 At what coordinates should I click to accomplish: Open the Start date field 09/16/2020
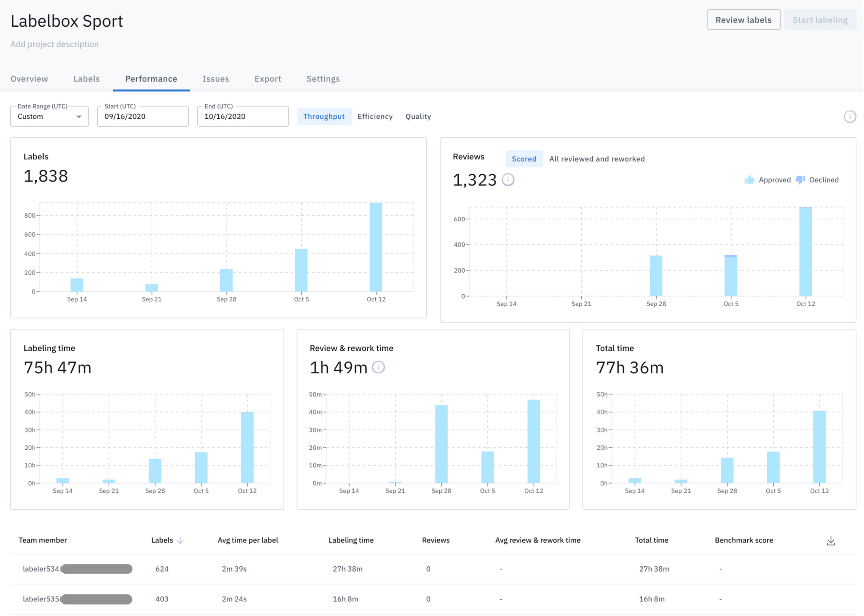(143, 117)
